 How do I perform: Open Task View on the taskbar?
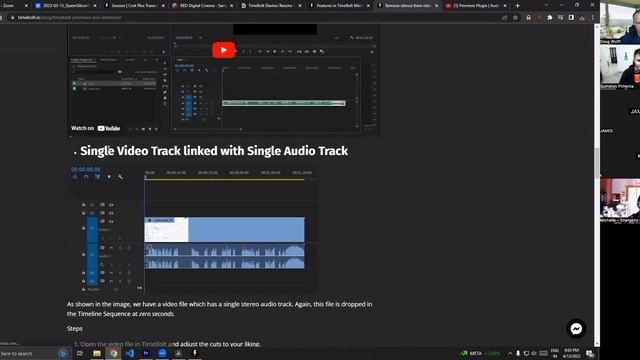(80, 353)
